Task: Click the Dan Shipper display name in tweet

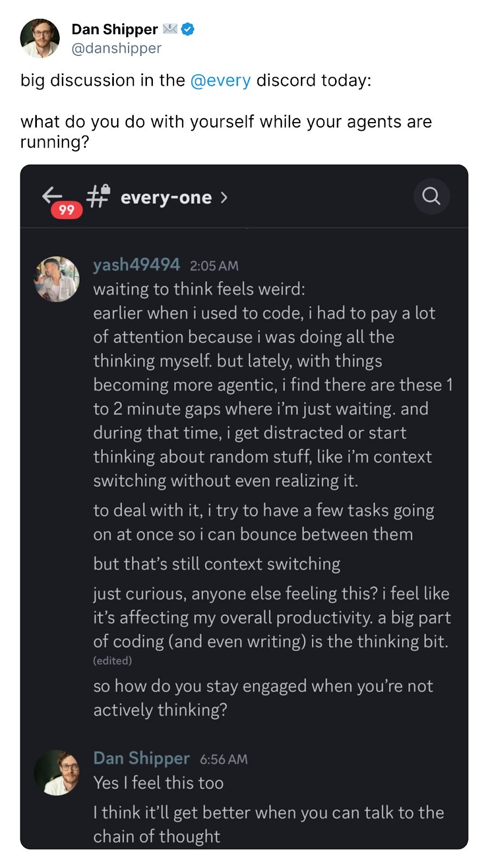Action: pos(114,29)
